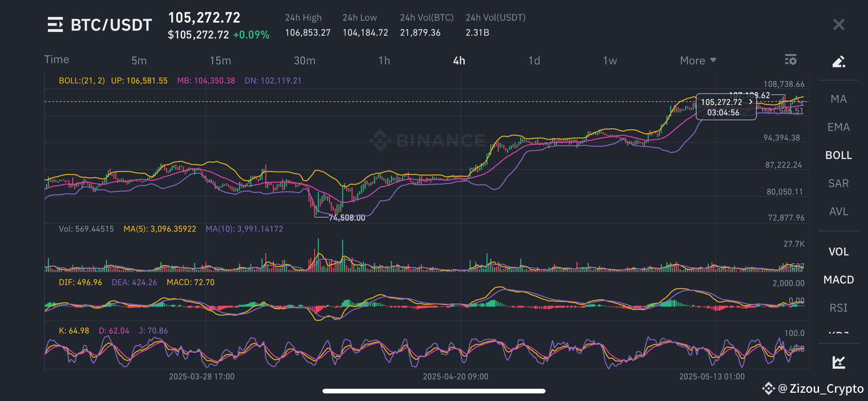Open the chart settings icon
Viewport: 868px width, 401px height.
[x=790, y=60]
